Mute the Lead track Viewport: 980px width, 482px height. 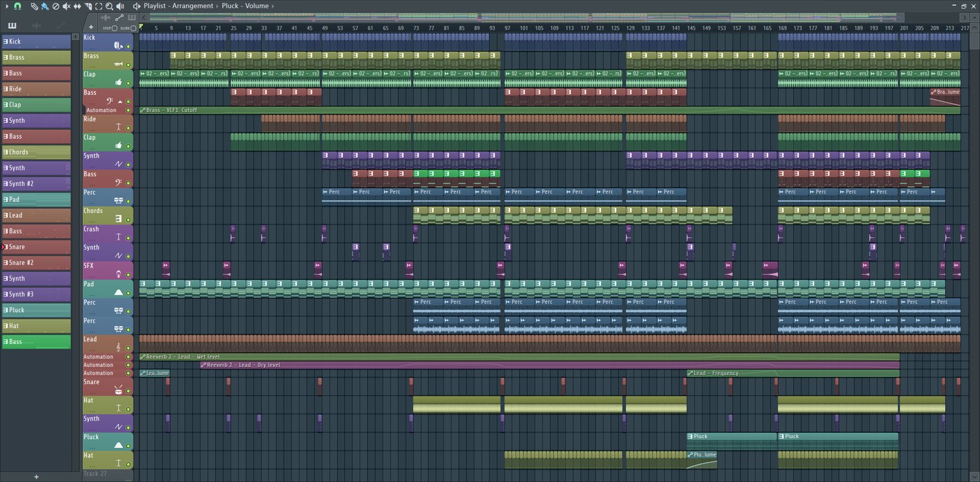coord(129,348)
